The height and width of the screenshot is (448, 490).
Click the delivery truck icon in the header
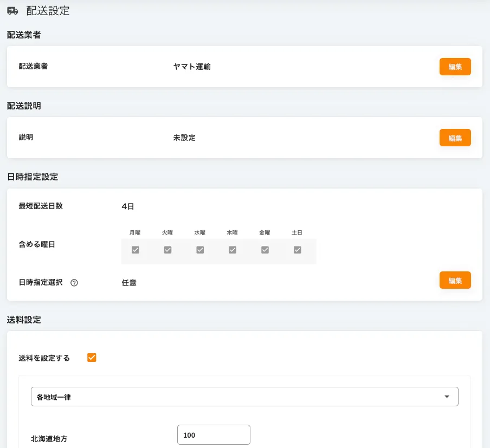[12, 11]
